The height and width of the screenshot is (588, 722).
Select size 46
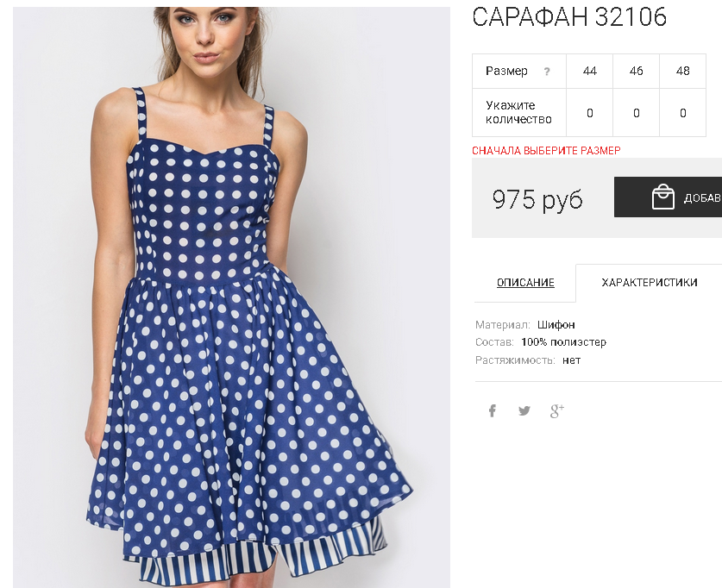pyautogui.click(x=637, y=71)
